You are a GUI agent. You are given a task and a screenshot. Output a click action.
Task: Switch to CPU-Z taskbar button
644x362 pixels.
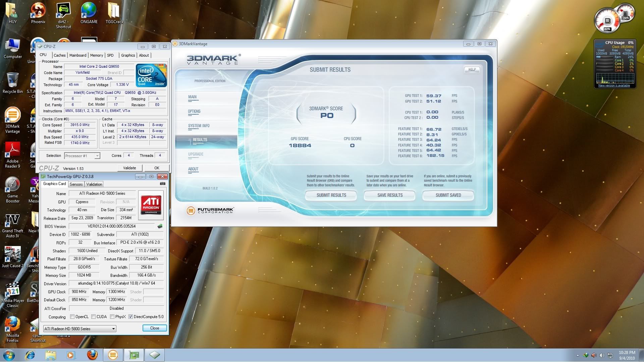point(155,355)
